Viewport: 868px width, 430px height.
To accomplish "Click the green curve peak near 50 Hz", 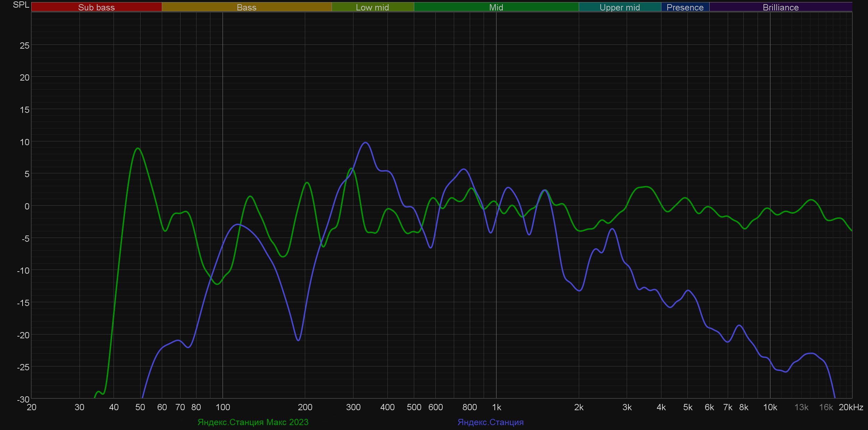I will (x=138, y=148).
